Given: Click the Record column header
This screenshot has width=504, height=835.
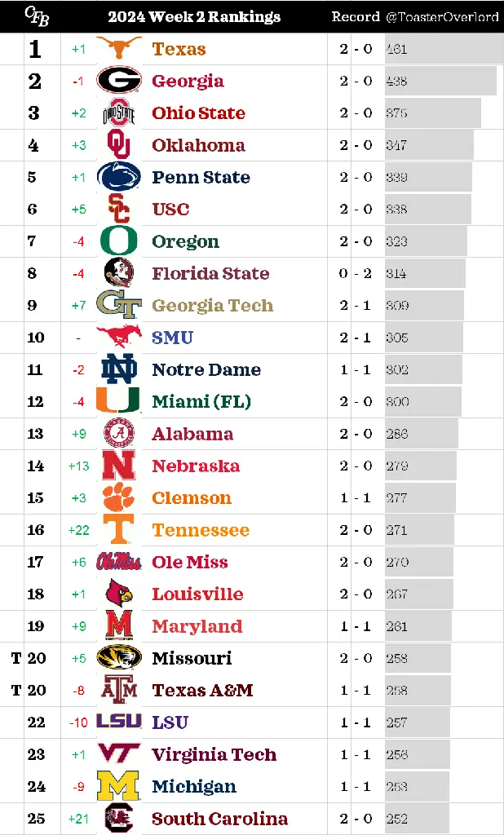Looking at the screenshot, I should [x=356, y=16].
